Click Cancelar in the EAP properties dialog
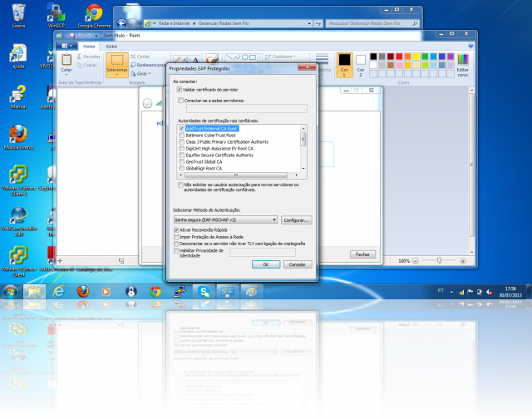This screenshot has height=419, width=532. (x=297, y=264)
